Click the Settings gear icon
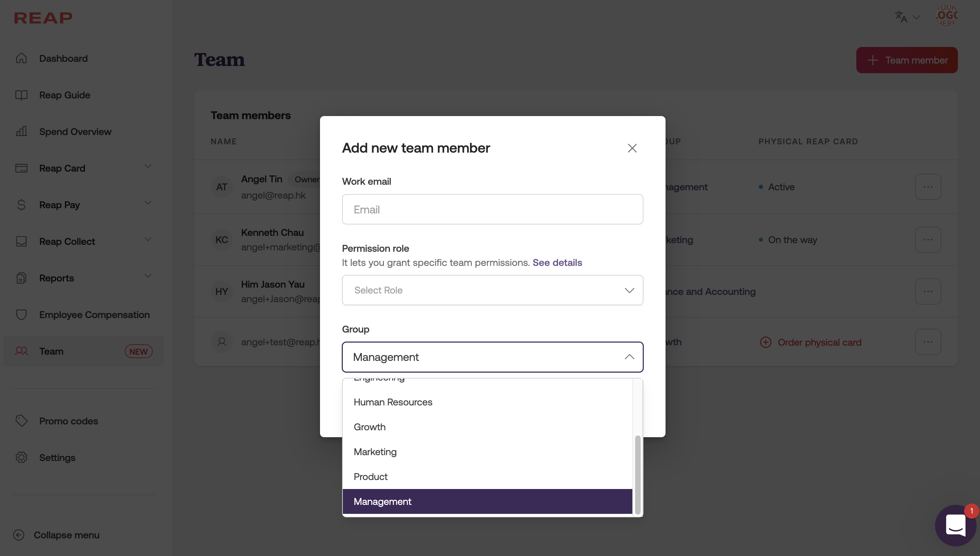Screen dimensions: 980x556 (21, 457)
